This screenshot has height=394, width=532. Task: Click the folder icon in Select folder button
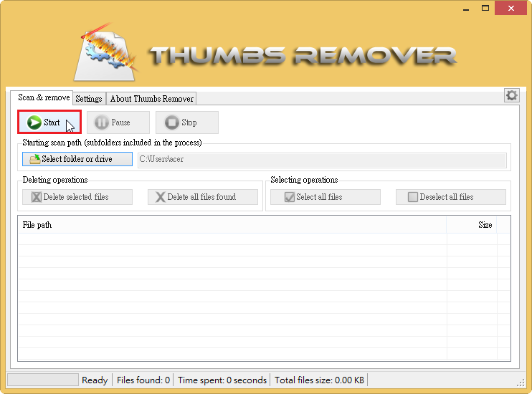click(x=34, y=159)
